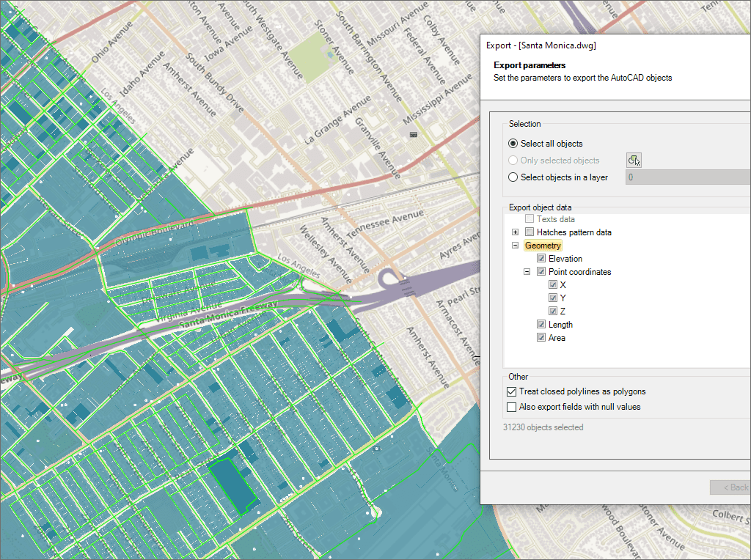Screen dimensions: 751x560
Task: Choose the Select all objects option
Action: pos(513,144)
